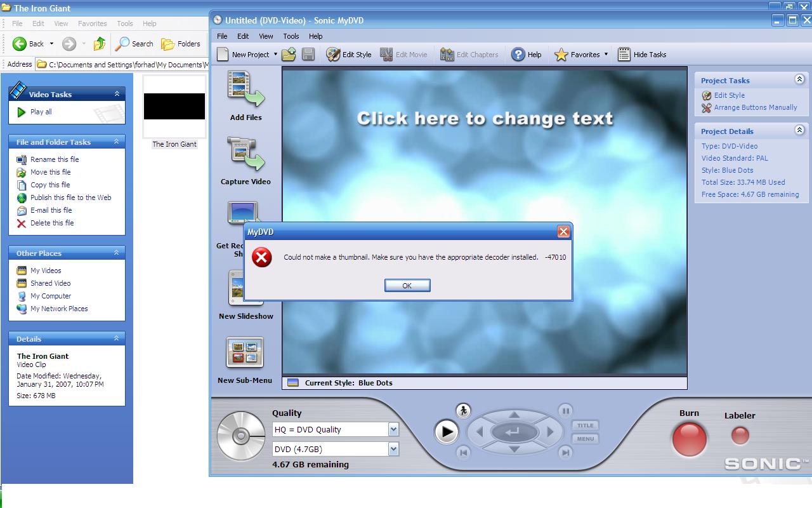This screenshot has height=508, width=812.
Task: Click Delete this file
Action: pos(52,223)
